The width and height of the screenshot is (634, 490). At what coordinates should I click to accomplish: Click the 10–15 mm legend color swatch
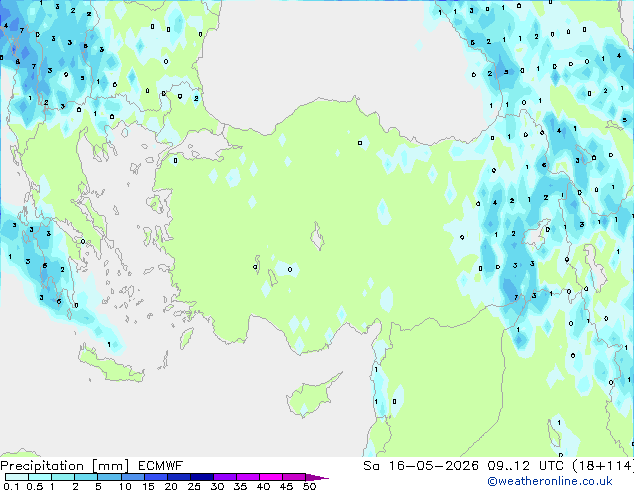[132, 477]
